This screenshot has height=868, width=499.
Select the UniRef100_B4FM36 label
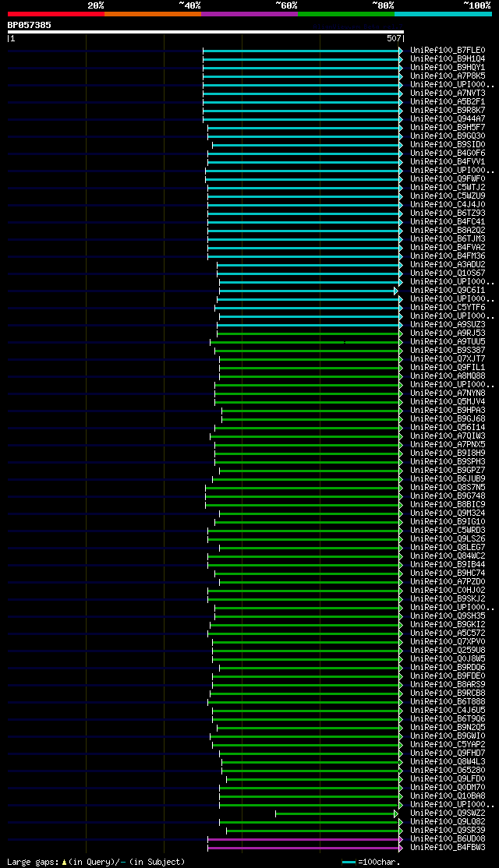coord(448,256)
